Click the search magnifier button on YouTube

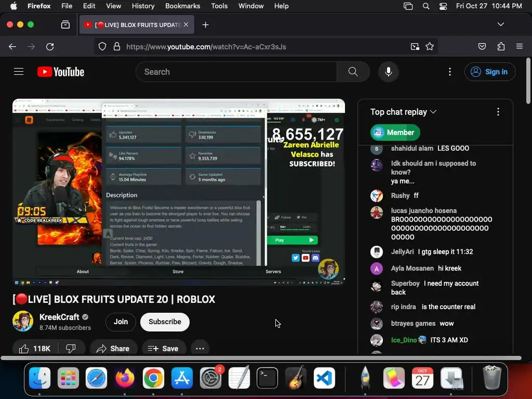[353, 72]
